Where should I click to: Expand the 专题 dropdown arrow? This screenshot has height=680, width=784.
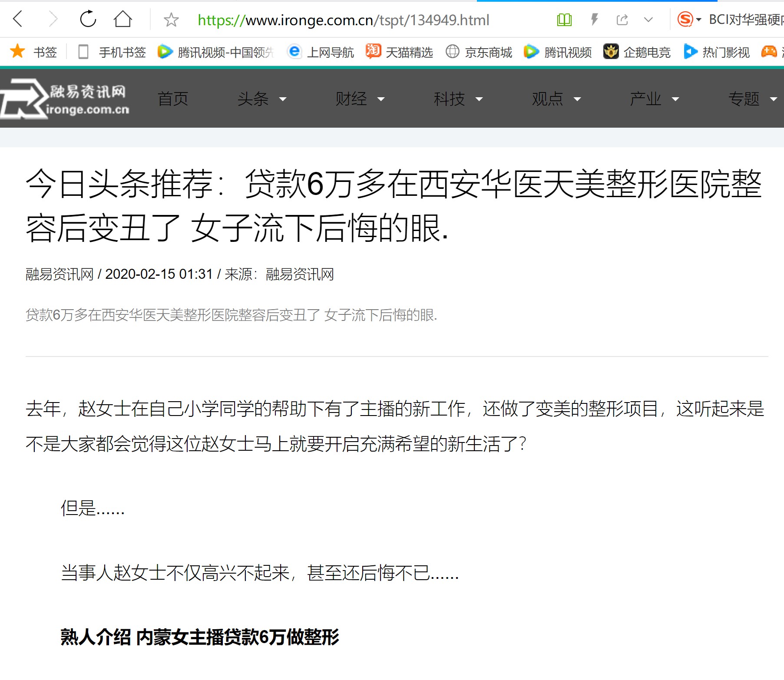click(x=774, y=99)
